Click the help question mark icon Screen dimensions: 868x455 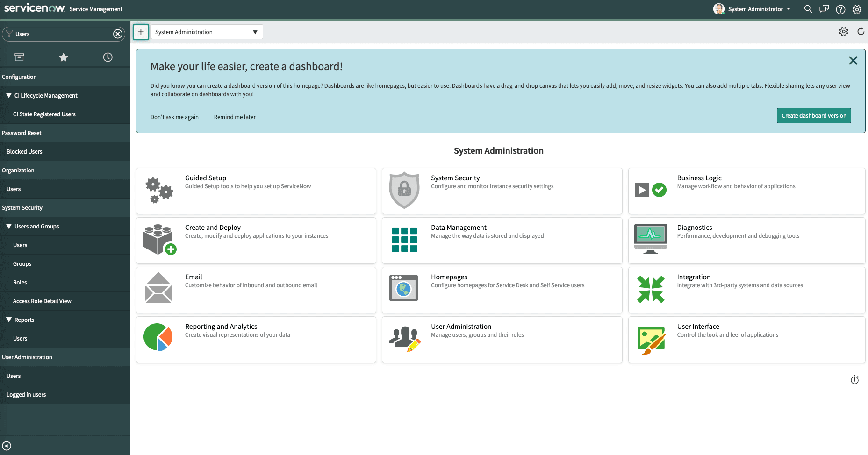(840, 9)
